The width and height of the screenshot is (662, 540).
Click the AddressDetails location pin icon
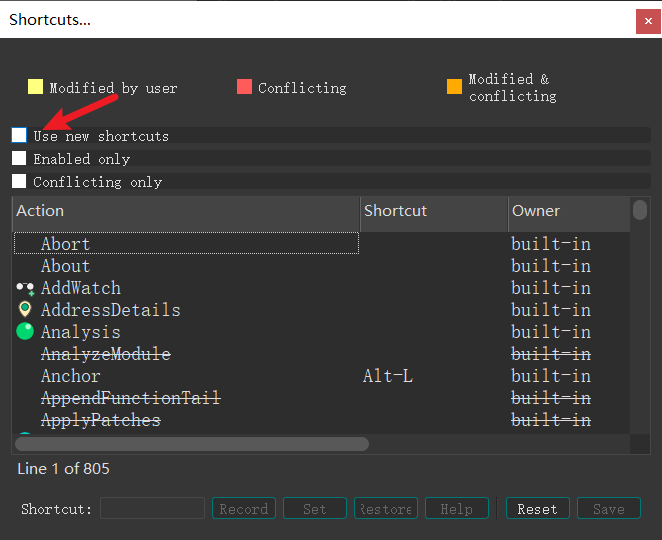pyautogui.click(x=25, y=310)
